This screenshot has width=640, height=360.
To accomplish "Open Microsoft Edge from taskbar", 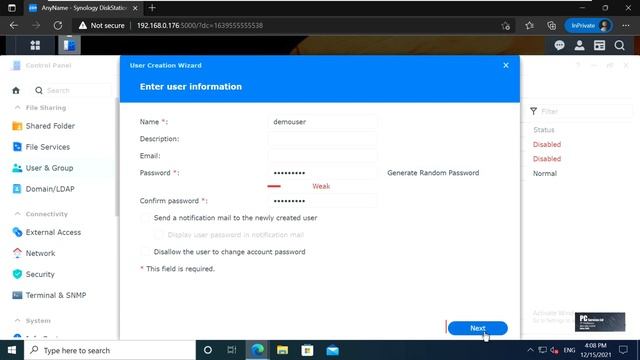I will 257,350.
